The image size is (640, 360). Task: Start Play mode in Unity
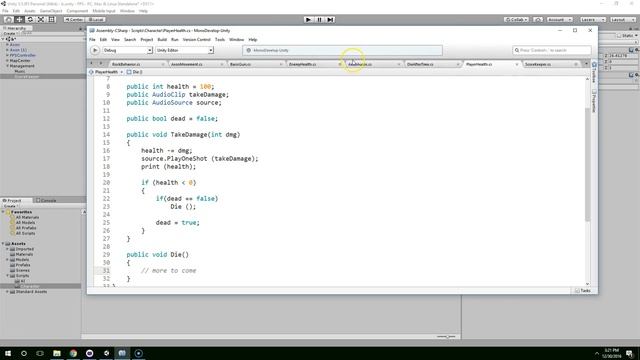click(x=309, y=20)
